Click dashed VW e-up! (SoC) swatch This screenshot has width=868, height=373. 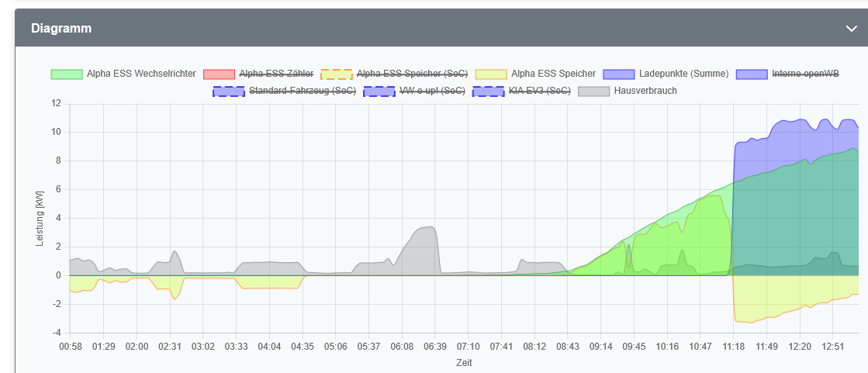[x=379, y=92]
